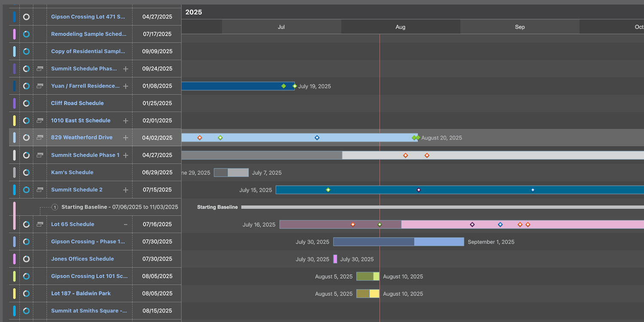Image resolution: width=644 pixels, height=322 pixels.
Task: Click the status circle for Cliff Road Schedule
Action: 26,103
